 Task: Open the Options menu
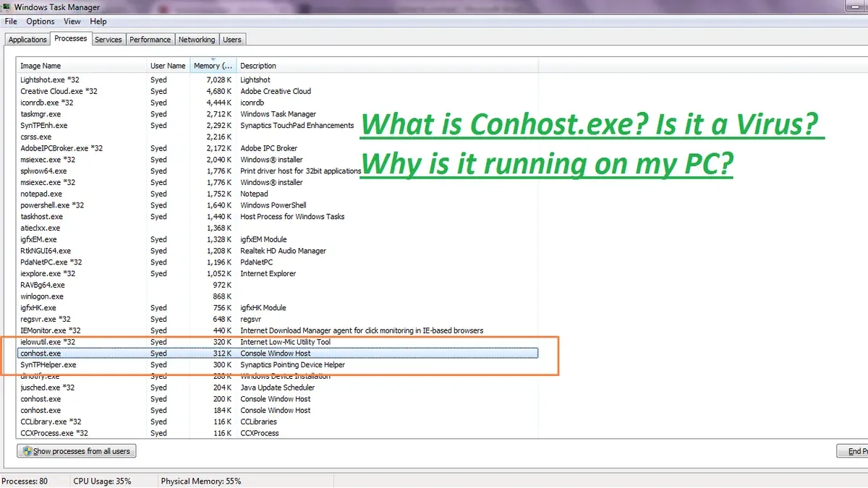pos(40,22)
